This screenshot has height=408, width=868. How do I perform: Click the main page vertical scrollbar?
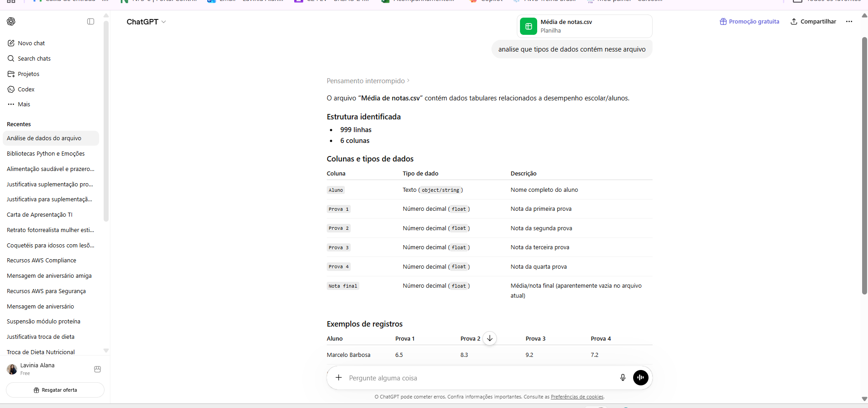[864, 166]
